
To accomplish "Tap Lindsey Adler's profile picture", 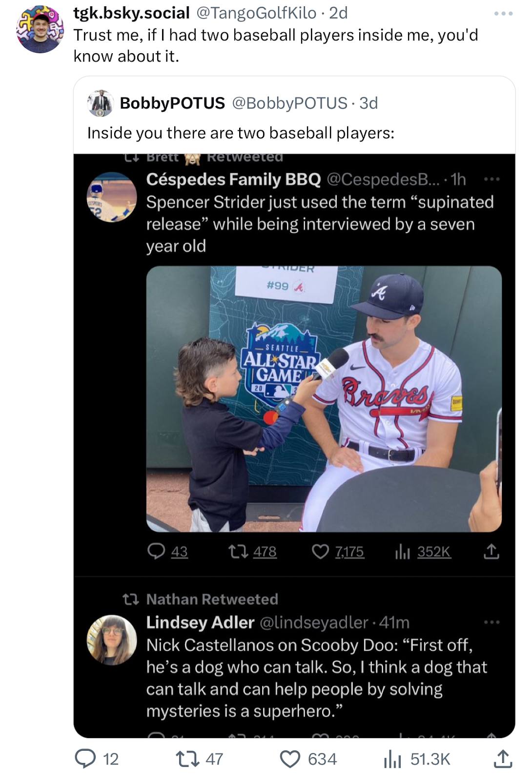I will point(112,640).
